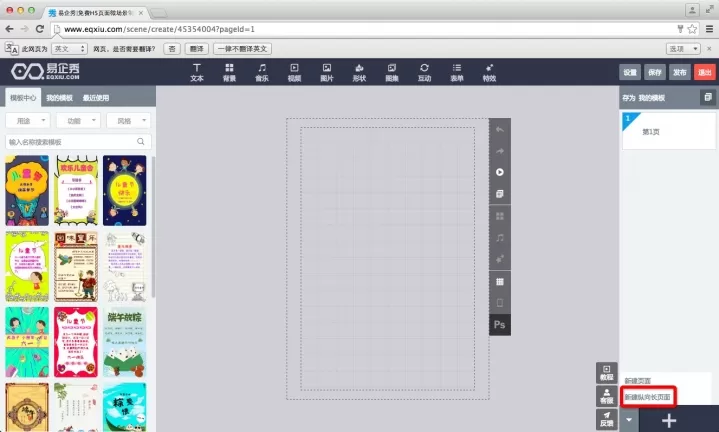Screen dimensions: 719x432
Task: Click the sparkle effects icon in canvas sidebar
Action: point(500,259)
